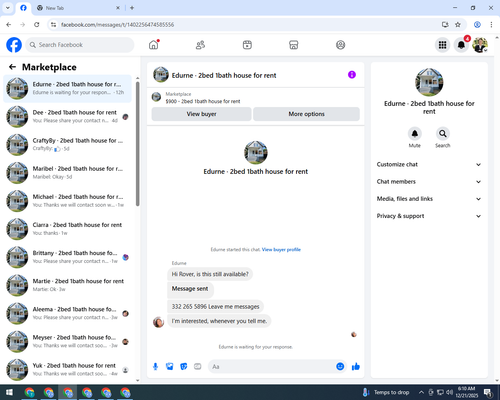
Task: Click the Temps to drop weather widget
Action: click(386, 392)
